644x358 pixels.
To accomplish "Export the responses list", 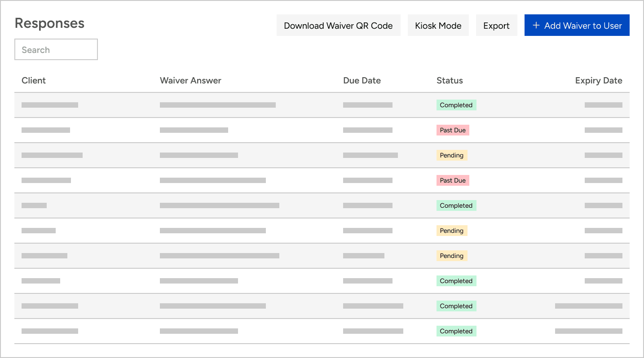I will 496,26.
